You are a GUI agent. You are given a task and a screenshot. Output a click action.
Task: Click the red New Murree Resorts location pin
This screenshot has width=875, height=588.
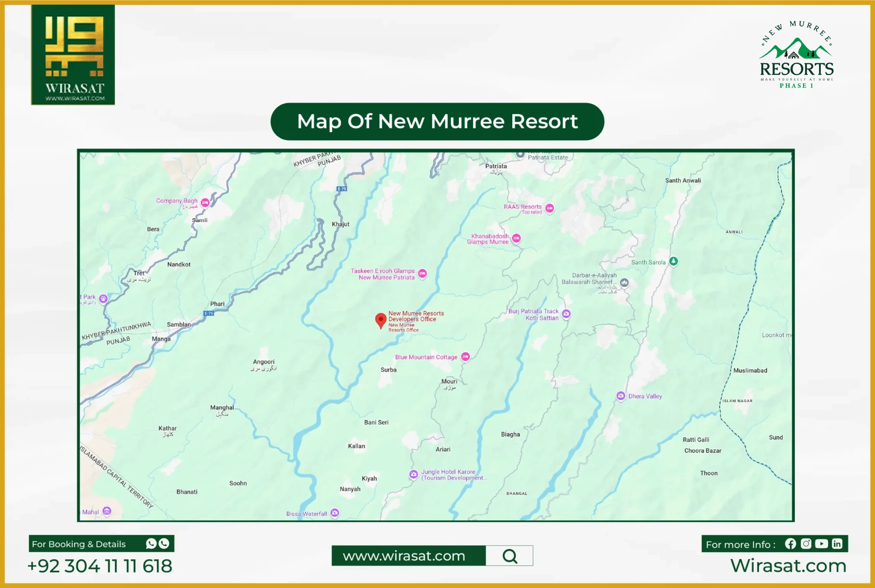tap(381, 320)
